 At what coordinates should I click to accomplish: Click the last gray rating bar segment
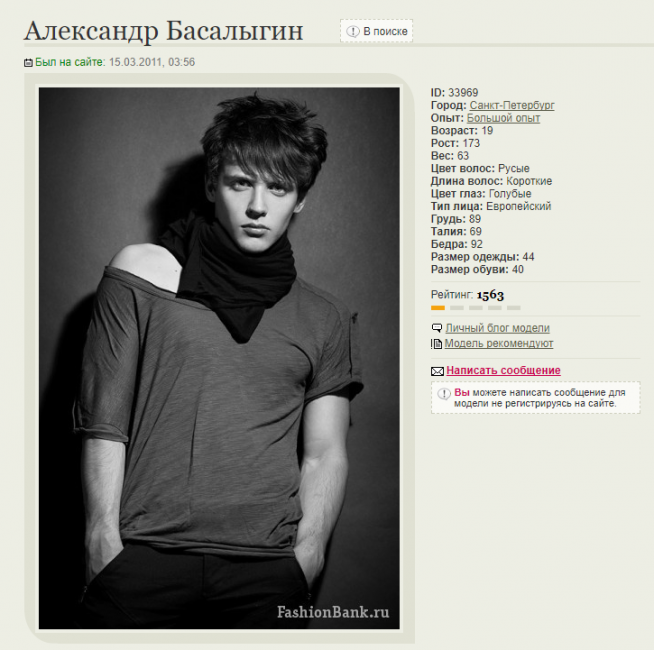513,308
